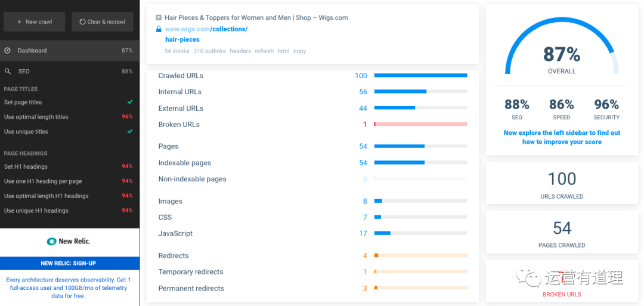Viewport: 644px width, 306px height.
Task: Click the recrawl refresh arrow icon
Action: point(83,22)
